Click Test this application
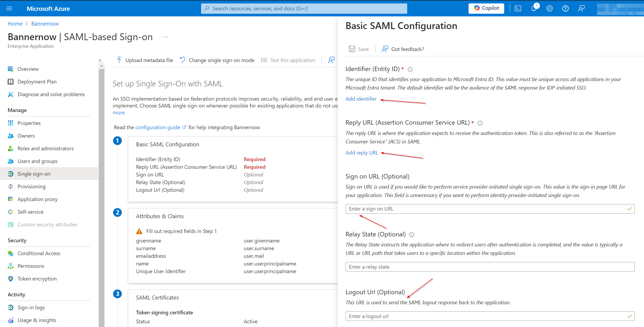 point(288,60)
